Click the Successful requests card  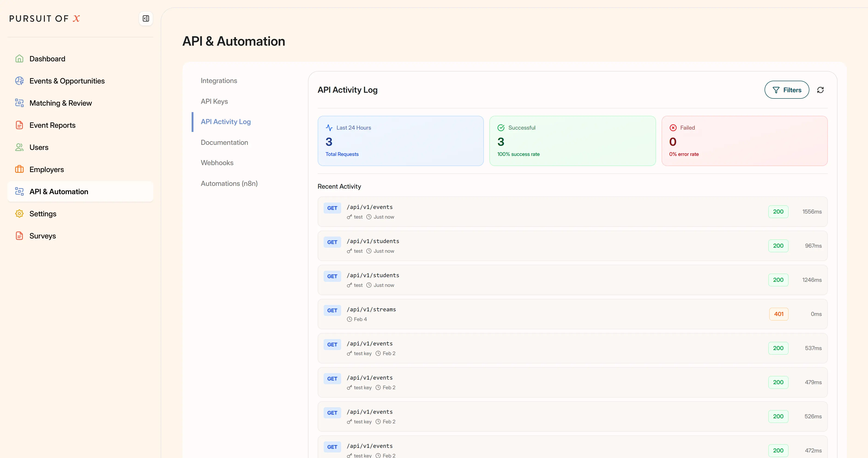(x=572, y=141)
